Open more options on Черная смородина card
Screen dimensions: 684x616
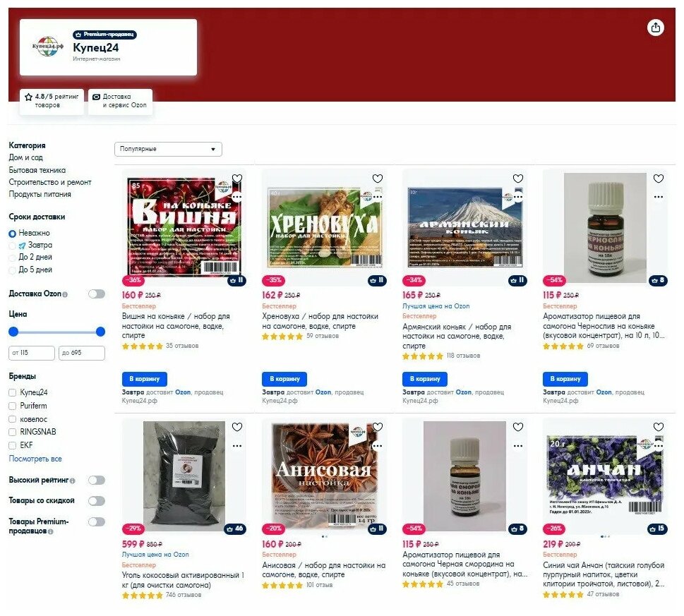point(518,446)
